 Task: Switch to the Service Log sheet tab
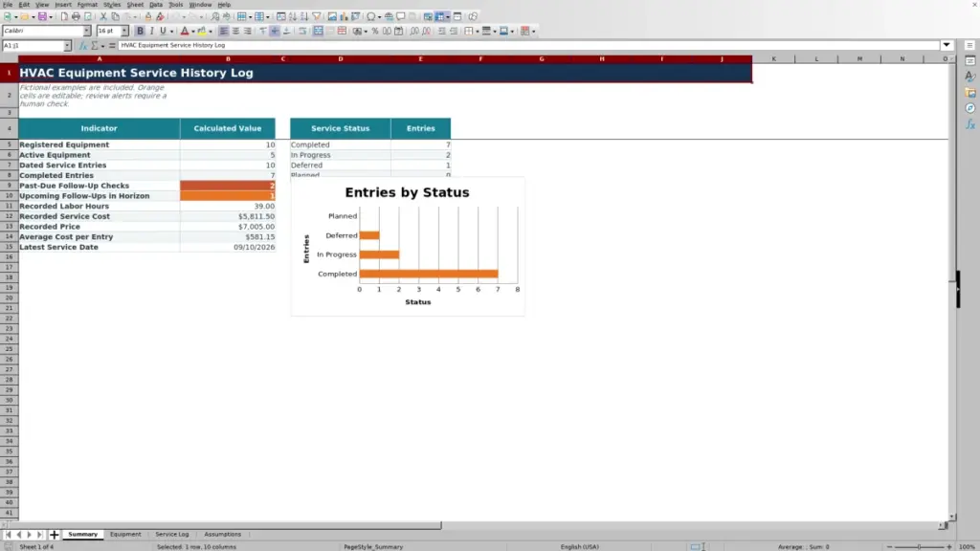[172, 534]
